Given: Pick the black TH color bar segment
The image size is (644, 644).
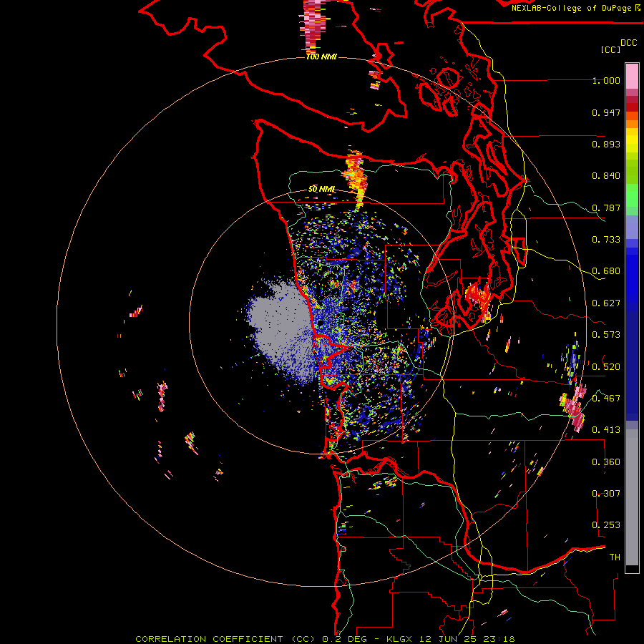Looking at the screenshot, I should pyautogui.click(x=632, y=569).
